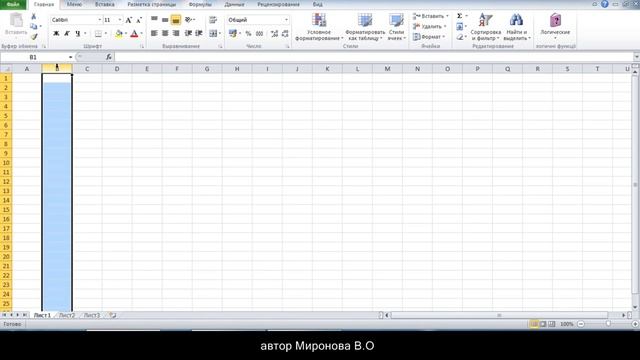The height and width of the screenshot is (360, 640).
Task: Click Удалить in the Ячейки group
Action: click(x=429, y=27)
